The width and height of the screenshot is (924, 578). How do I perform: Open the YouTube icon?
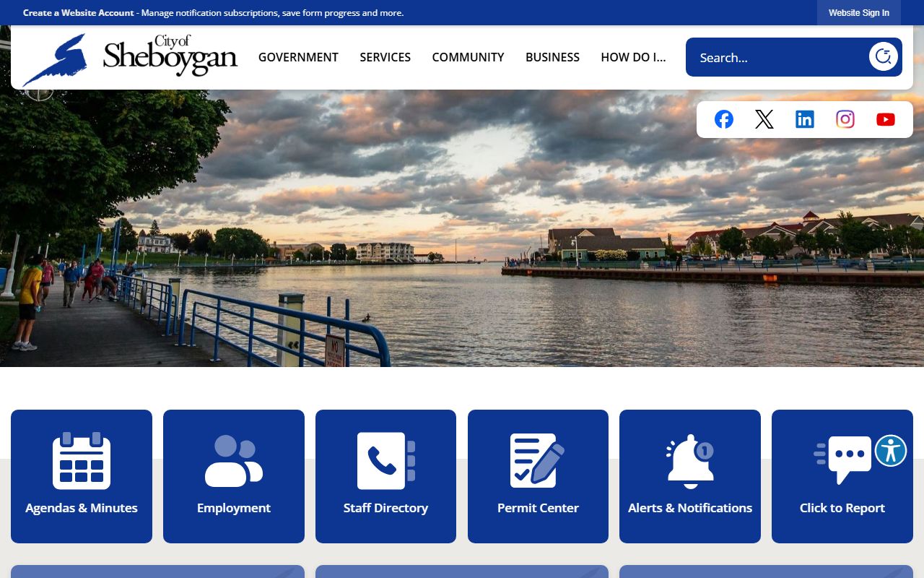pos(886,119)
